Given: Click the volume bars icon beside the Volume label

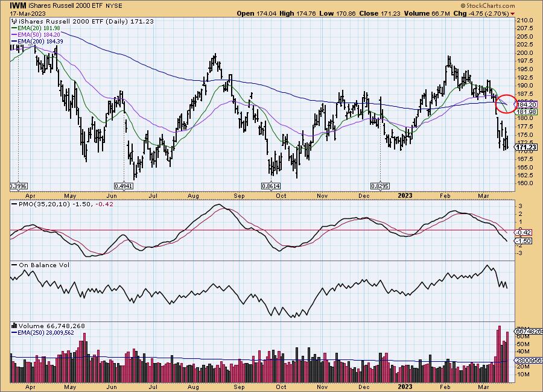Looking at the screenshot, I should pos(14,326).
